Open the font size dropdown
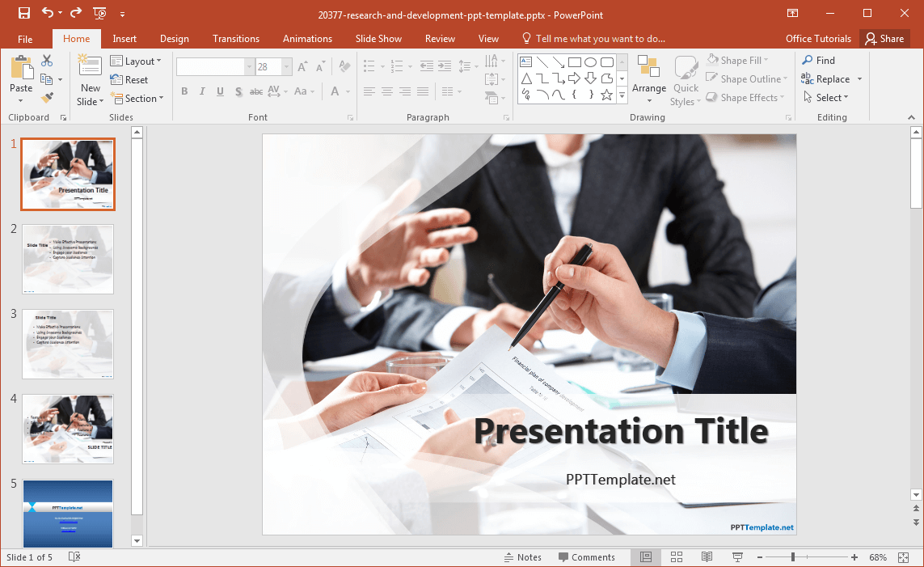The height and width of the screenshot is (567, 924). tap(286, 67)
